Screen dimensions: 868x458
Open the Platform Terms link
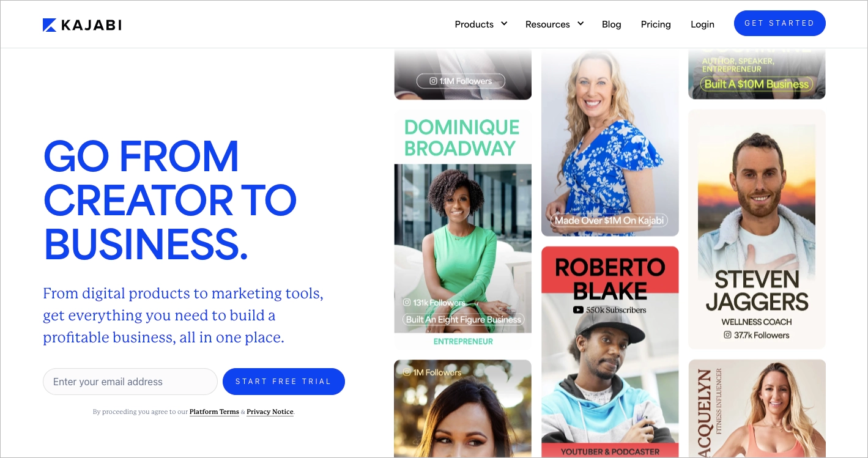click(214, 412)
